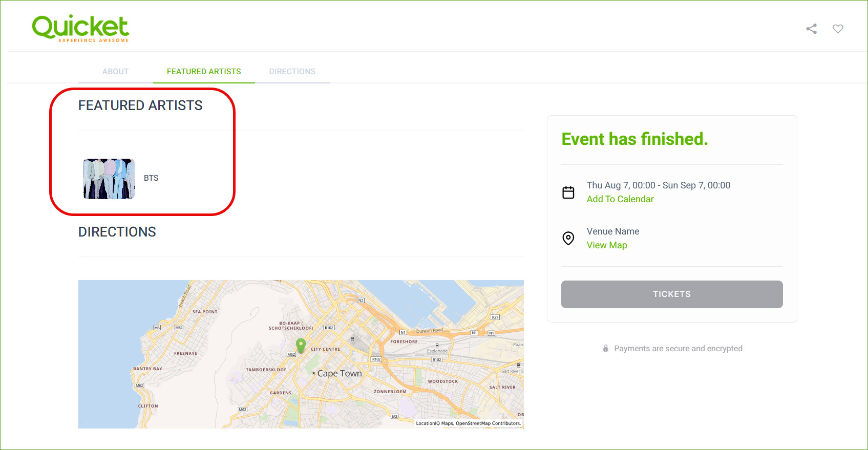
Task: Click the location pin icon by venue
Action: click(x=568, y=238)
